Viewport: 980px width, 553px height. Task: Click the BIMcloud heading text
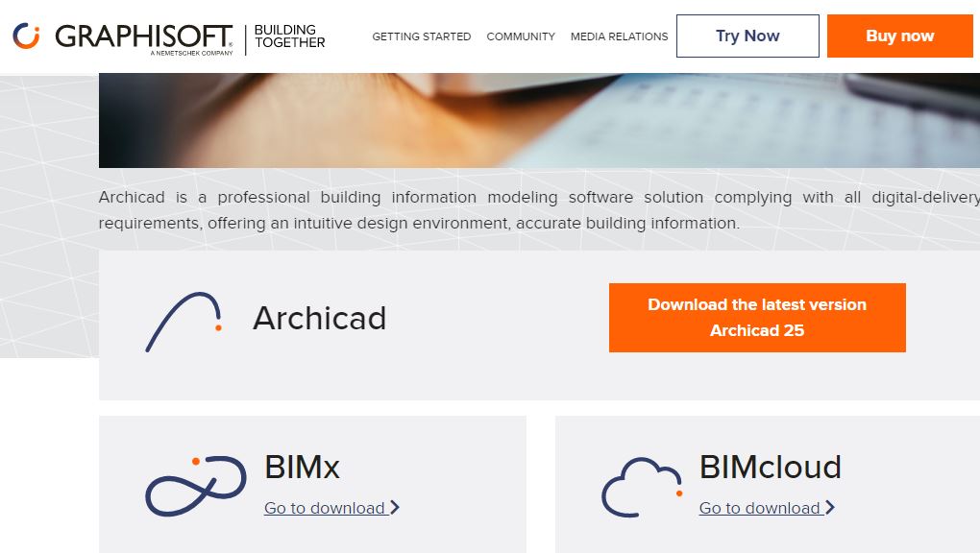click(770, 467)
